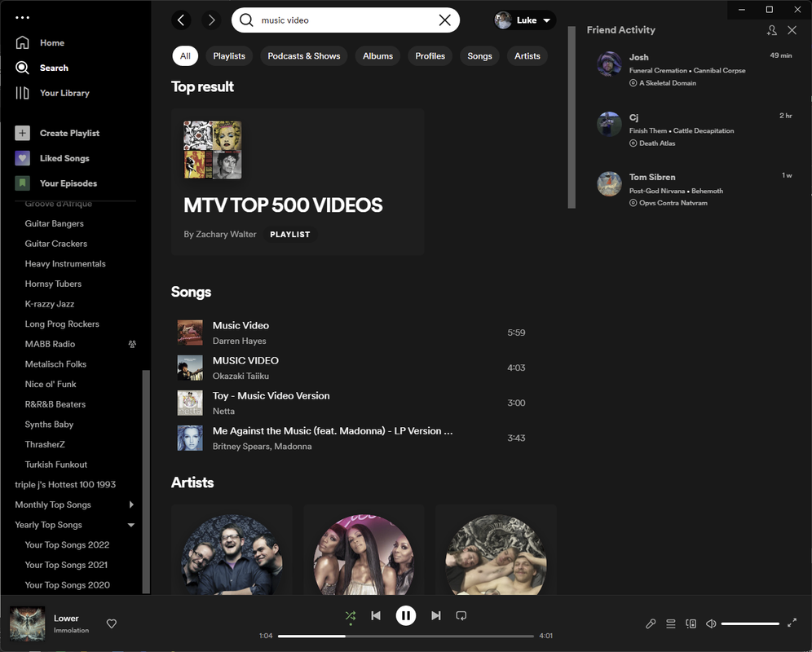Open the Artists section heading
The image size is (812, 652).
pyautogui.click(x=192, y=482)
